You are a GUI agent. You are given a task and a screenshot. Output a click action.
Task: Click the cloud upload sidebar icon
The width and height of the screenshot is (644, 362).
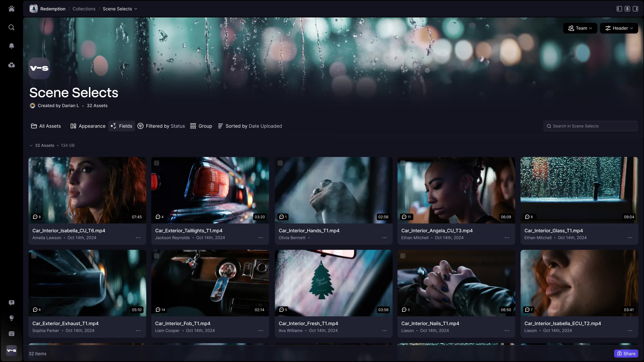(x=12, y=65)
